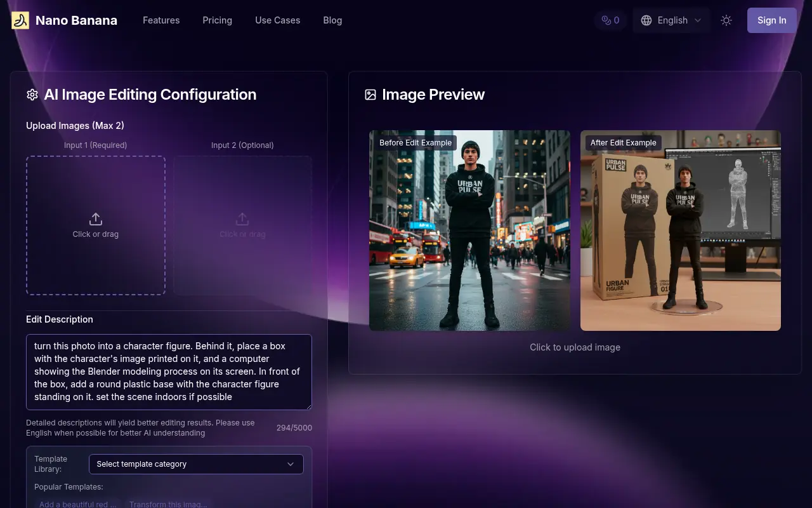812x508 pixels.
Task: Click the gear icon beside AI Image Editing Configuration
Action: click(32, 95)
